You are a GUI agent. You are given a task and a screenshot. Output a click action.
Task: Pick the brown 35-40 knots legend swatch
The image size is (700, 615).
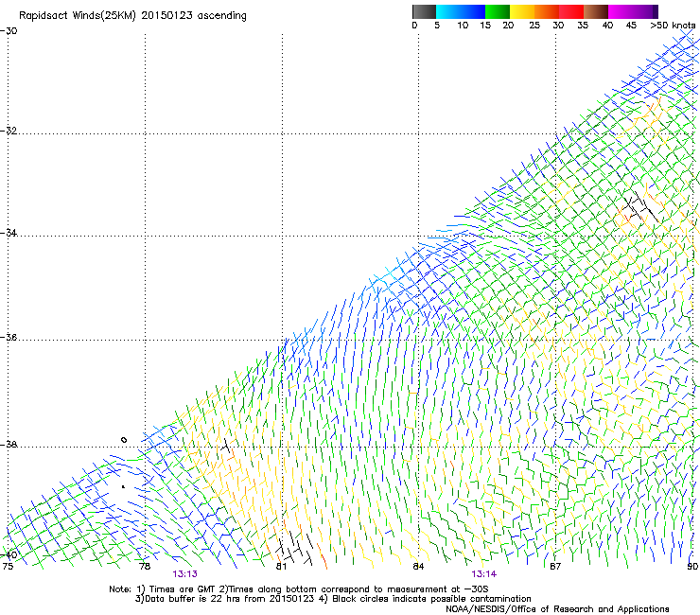pos(596,11)
